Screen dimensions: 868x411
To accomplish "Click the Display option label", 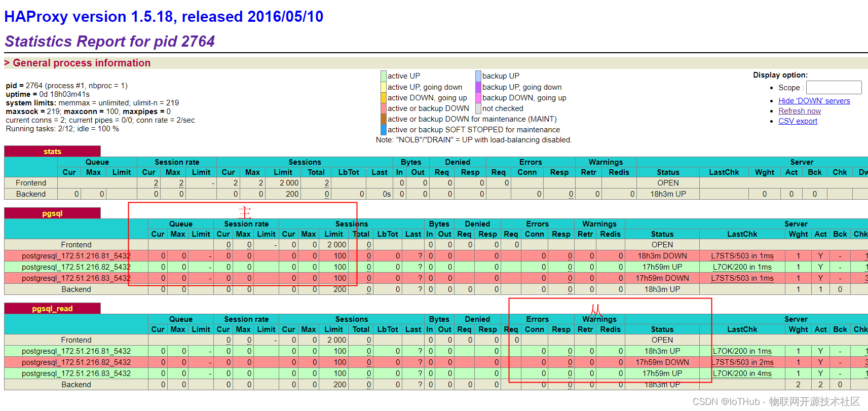I will tap(780, 75).
